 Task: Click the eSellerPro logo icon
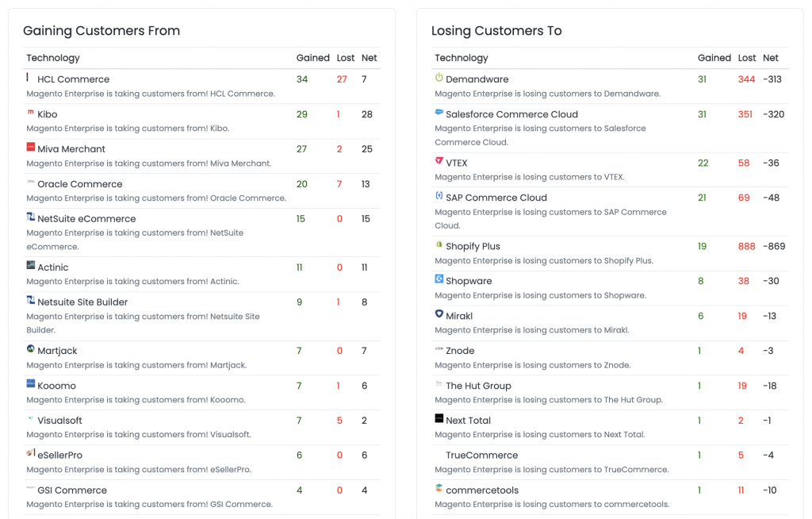[x=31, y=453]
